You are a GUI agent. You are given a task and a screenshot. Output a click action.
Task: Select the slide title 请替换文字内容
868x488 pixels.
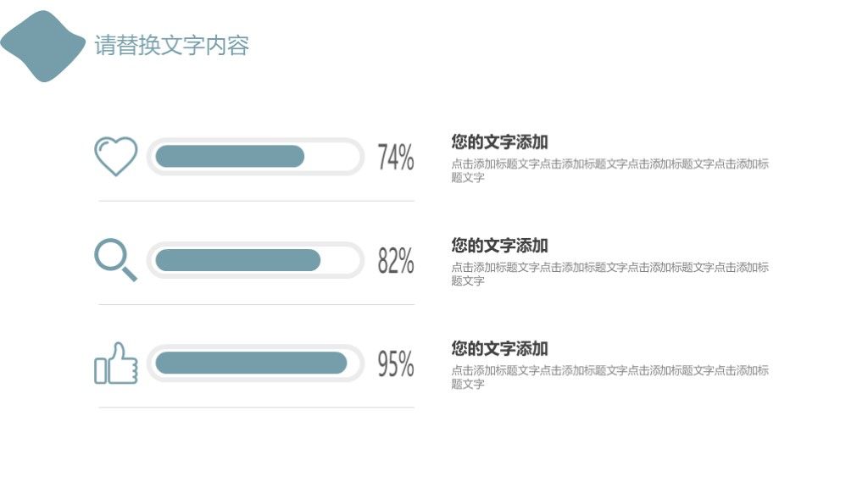point(171,46)
